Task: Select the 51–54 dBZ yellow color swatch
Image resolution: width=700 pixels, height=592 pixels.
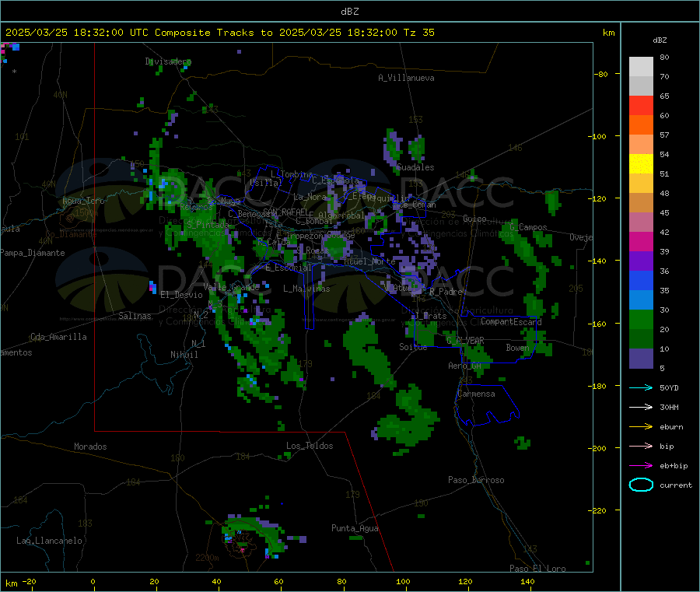Action: (x=641, y=164)
